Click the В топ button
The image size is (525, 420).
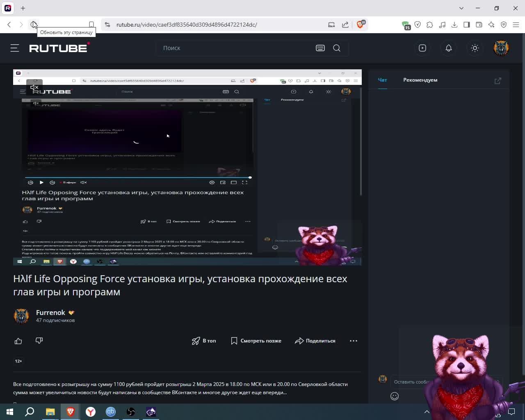coord(204,341)
